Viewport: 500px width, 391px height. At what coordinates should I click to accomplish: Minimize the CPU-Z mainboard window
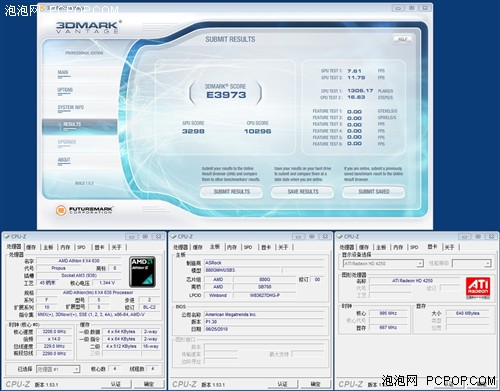298,237
